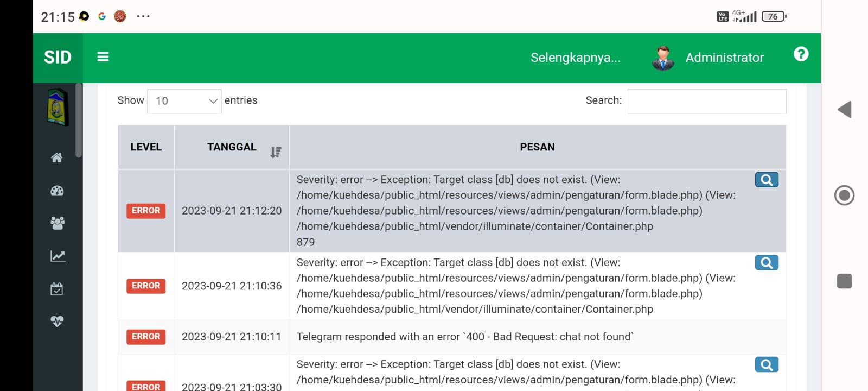Click the health heart-pulse sidebar icon
This screenshot has height=391, width=868.
pyautogui.click(x=57, y=321)
